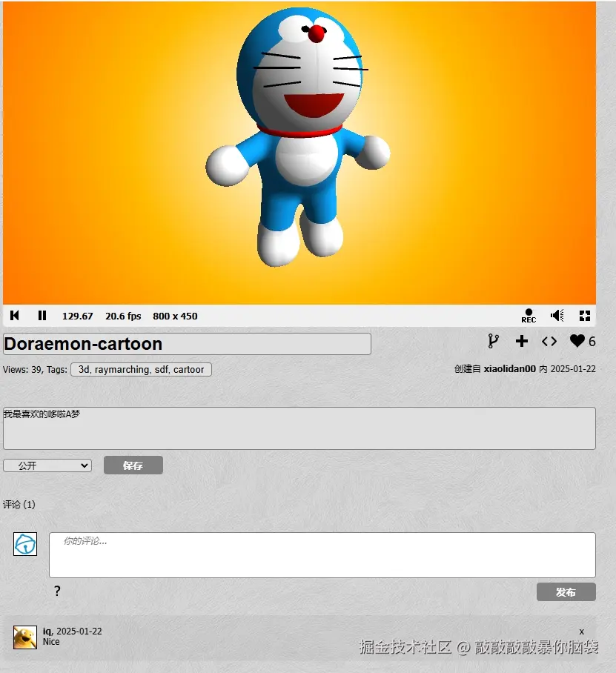Screen dimensions: 616x673
Task: Click the 129.67 time readout
Action: click(x=78, y=316)
